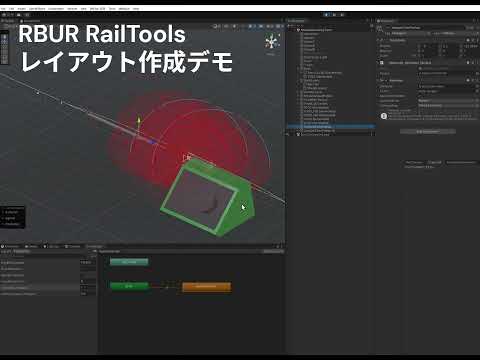Image resolution: width=480 pixels, height=360 pixels.
Task: Click the white script icon on second component header
Action: 382,63
